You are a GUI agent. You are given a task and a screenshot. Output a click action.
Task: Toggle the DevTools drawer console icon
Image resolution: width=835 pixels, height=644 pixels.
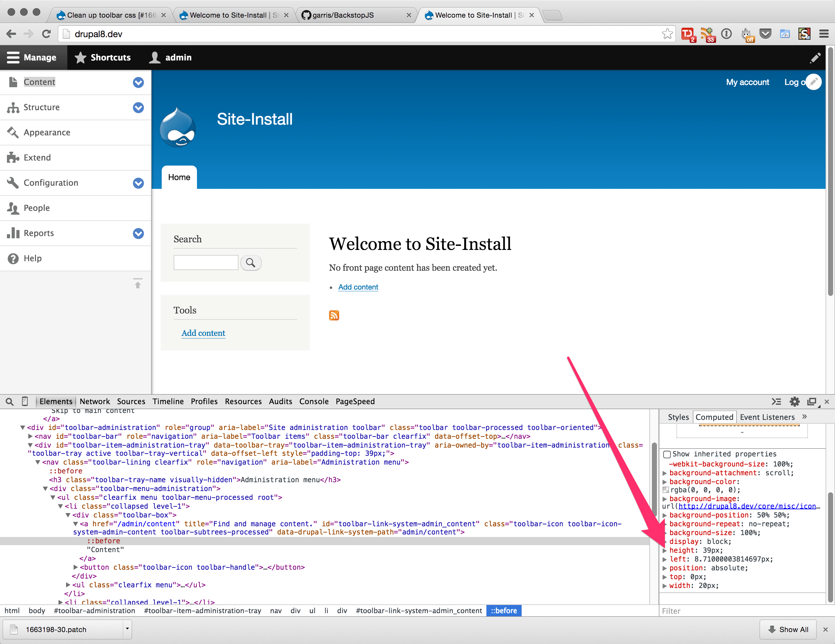point(776,402)
